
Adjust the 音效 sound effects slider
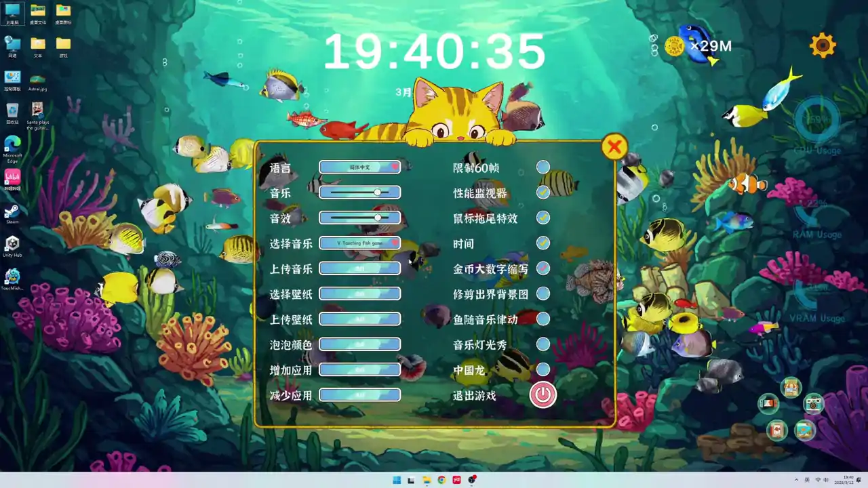tap(360, 218)
